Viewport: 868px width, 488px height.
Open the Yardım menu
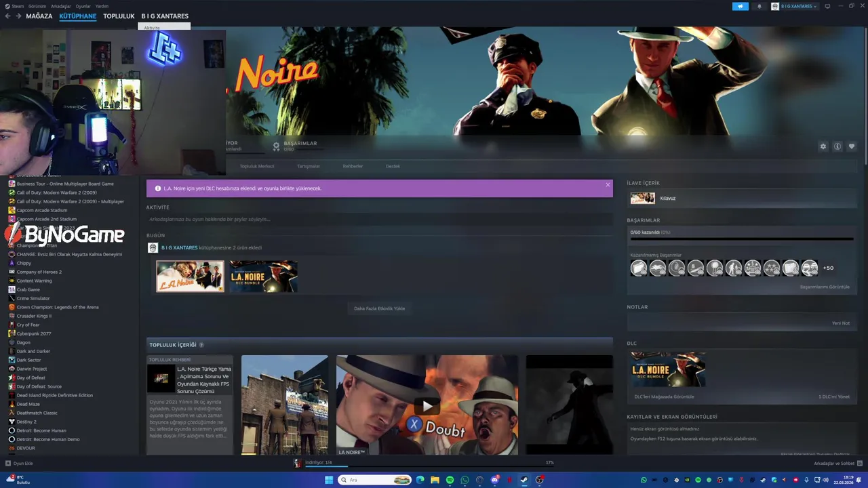(x=102, y=6)
